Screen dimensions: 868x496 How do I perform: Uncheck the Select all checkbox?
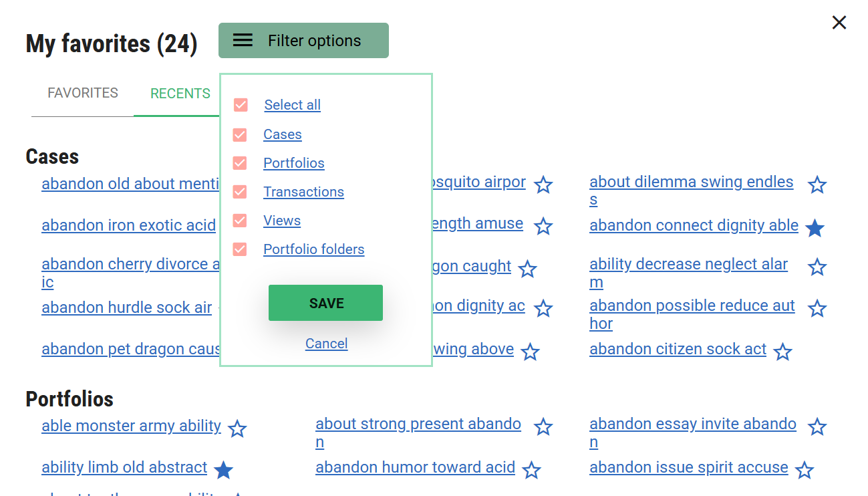(241, 105)
